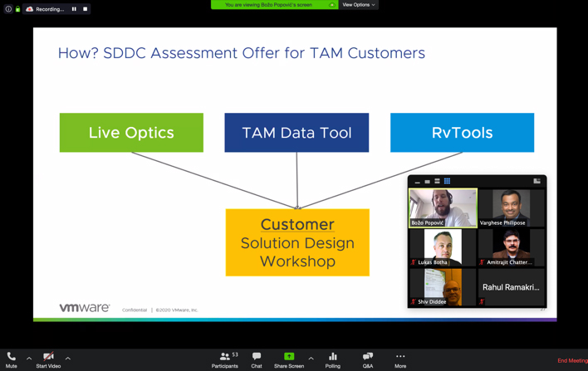Screen dimensions: 588x371
Task: Minimize the video thumbnail panel to bar
Action: pyautogui.click(x=418, y=182)
